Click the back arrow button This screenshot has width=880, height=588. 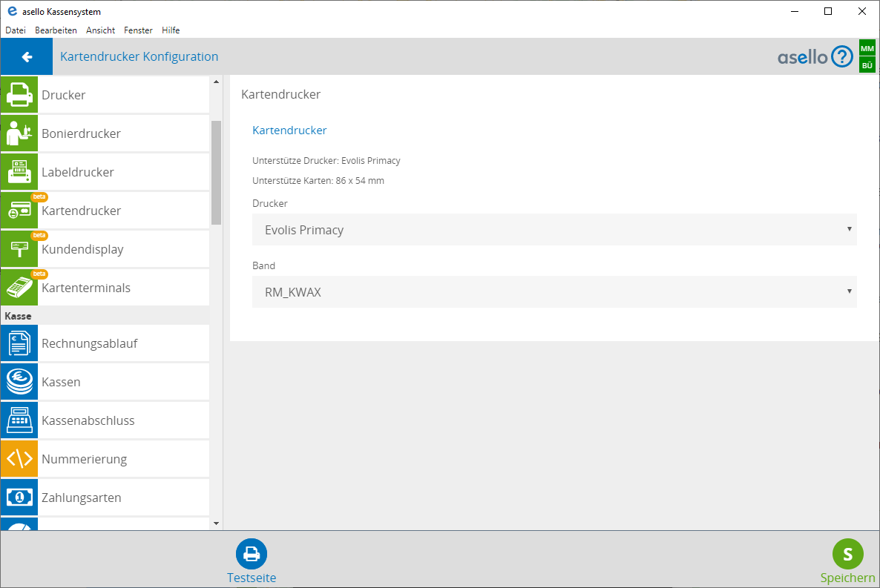coord(27,57)
